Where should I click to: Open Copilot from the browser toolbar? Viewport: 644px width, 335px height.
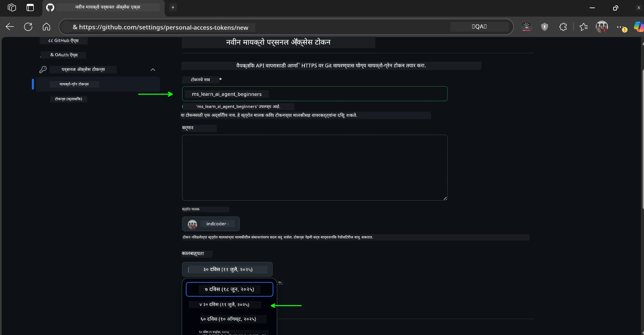639,27
